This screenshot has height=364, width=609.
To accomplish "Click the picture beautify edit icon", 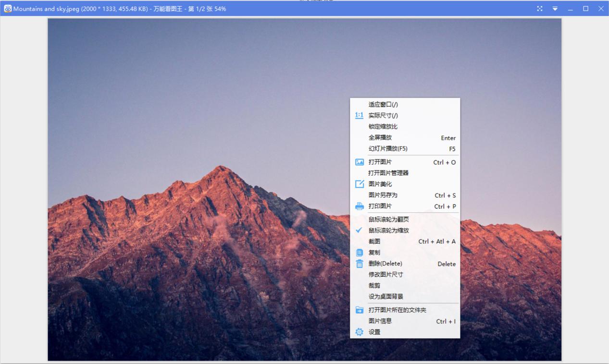I will [x=359, y=184].
